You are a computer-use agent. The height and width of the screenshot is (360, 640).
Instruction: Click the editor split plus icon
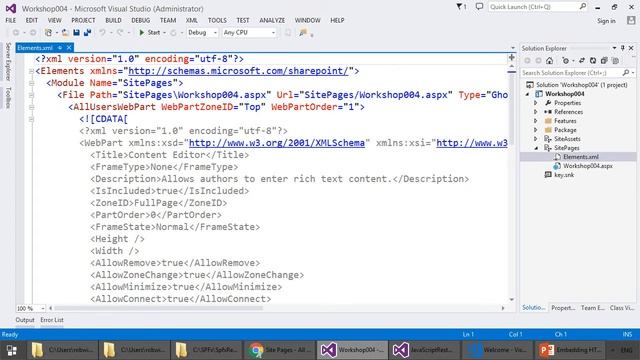point(511,58)
